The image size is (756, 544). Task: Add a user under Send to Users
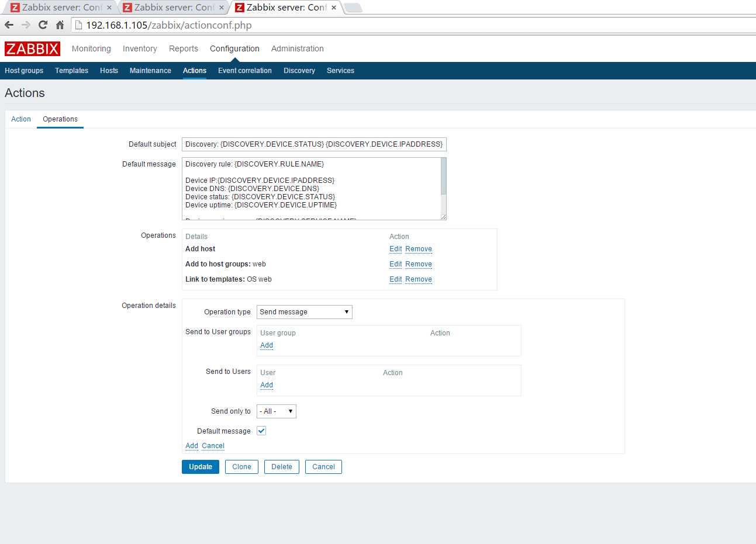(x=267, y=385)
